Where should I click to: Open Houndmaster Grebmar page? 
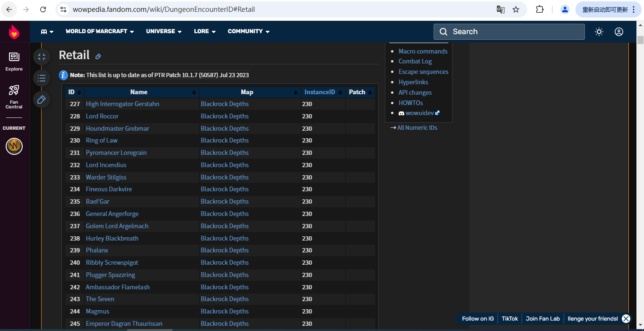pyautogui.click(x=117, y=128)
